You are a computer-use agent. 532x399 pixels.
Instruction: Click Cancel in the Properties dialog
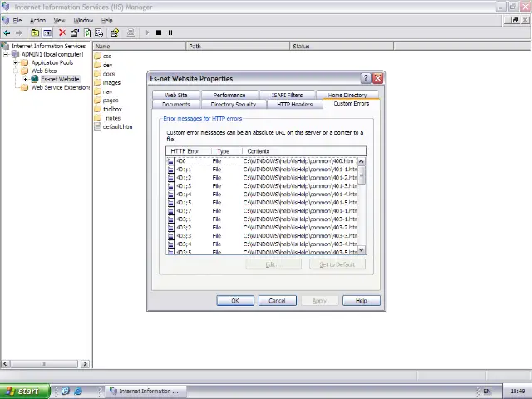point(277,301)
